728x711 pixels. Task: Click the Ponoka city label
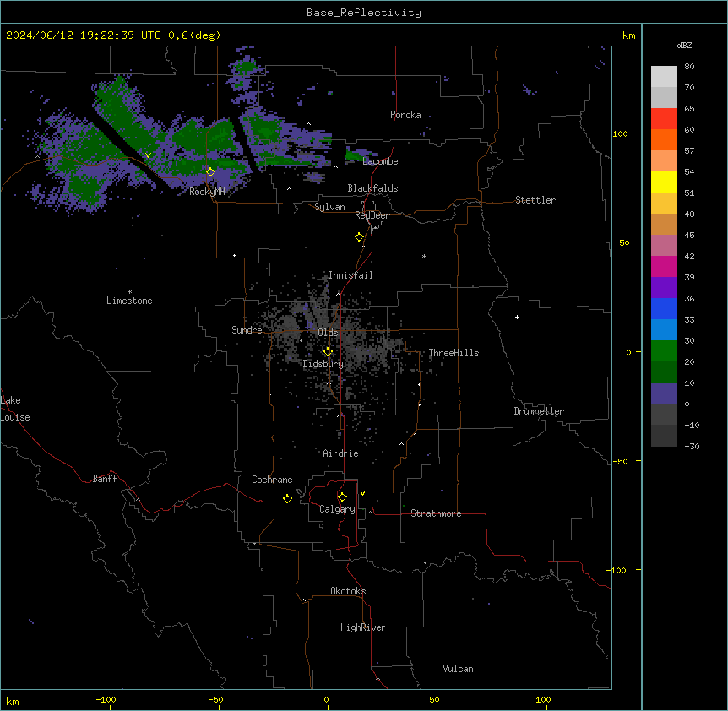(405, 115)
